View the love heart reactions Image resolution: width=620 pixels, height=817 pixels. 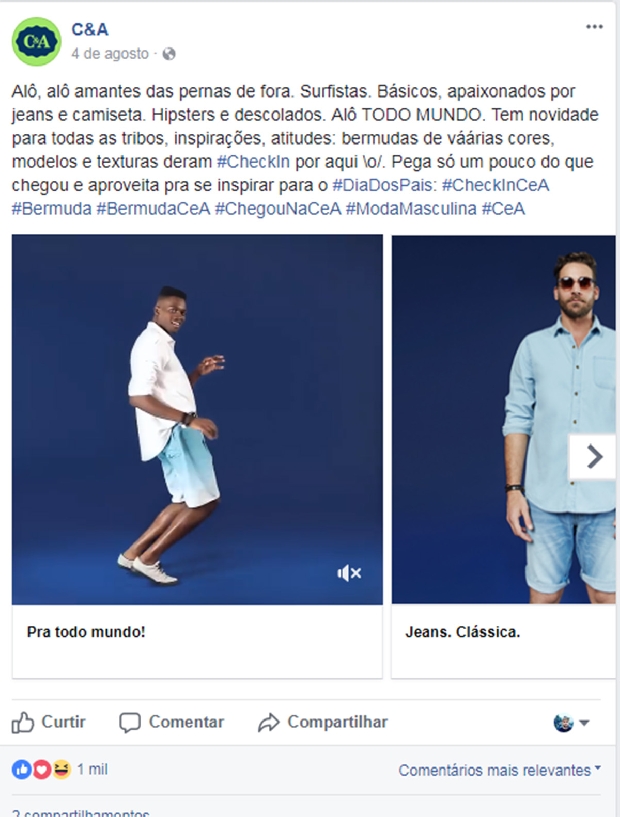[x=42, y=770]
